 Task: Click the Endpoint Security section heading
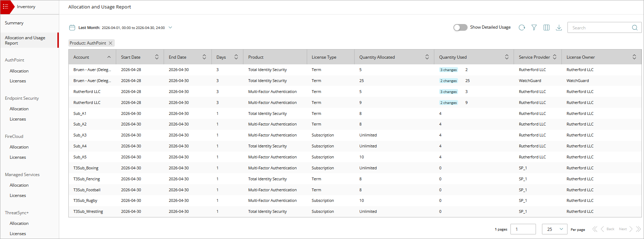tap(22, 98)
